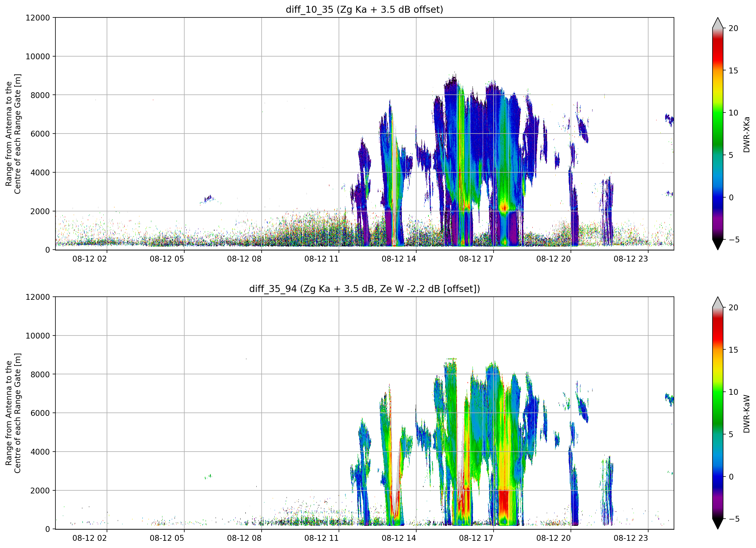Click the 0 tick on the DWR-XKa colorbar
756x548 pixels.
pyautogui.click(x=731, y=197)
